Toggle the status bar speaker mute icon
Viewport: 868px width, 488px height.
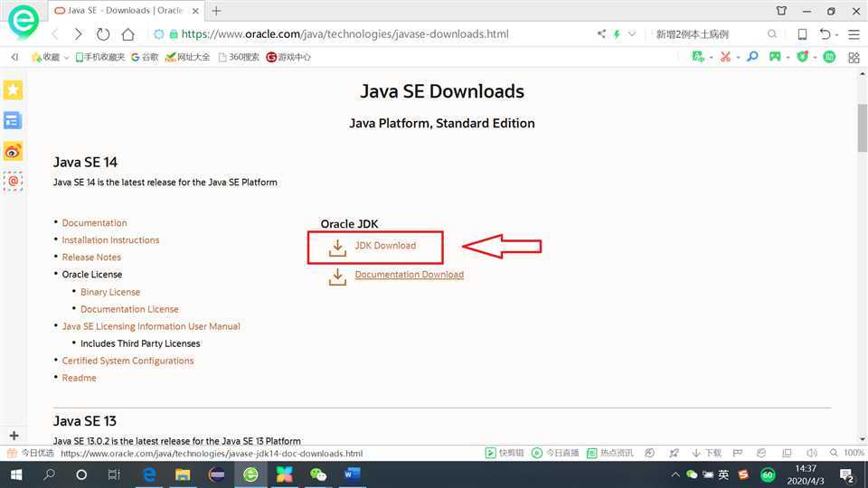point(812,453)
